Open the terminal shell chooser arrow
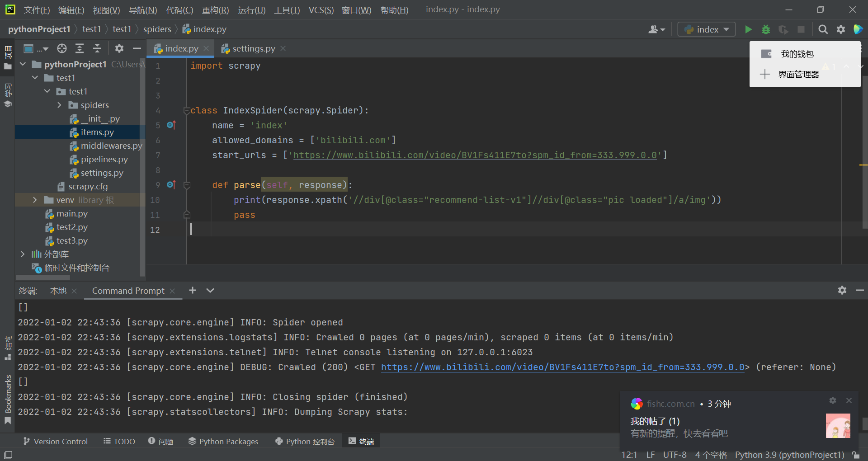The image size is (868, 461). [x=210, y=290]
